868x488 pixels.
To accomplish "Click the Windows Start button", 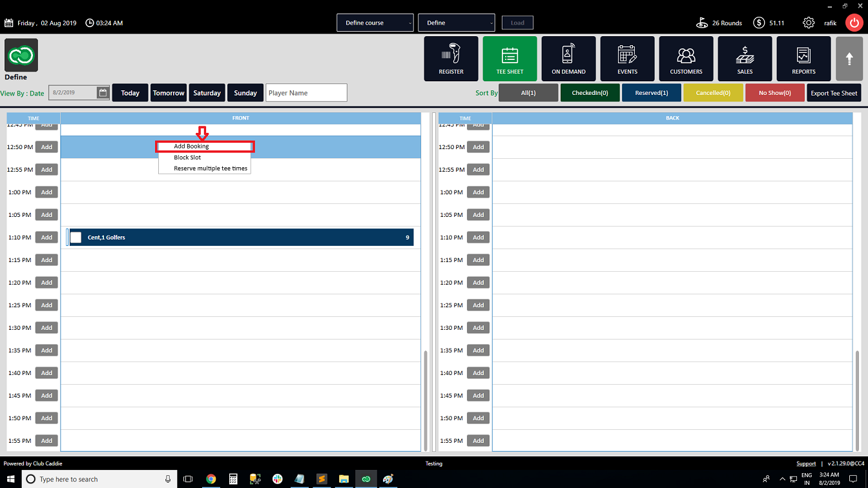I will tap(10, 479).
